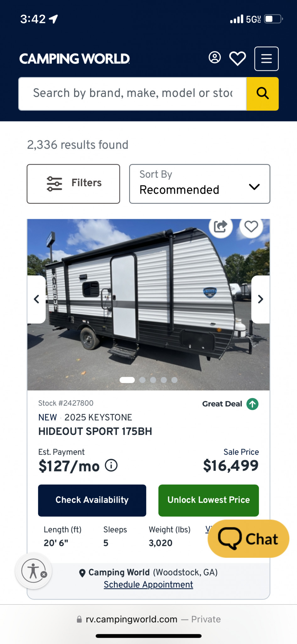Jump to second photo carousel dot
Image resolution: width=297 pixels, height=644 pixels.
143,380
